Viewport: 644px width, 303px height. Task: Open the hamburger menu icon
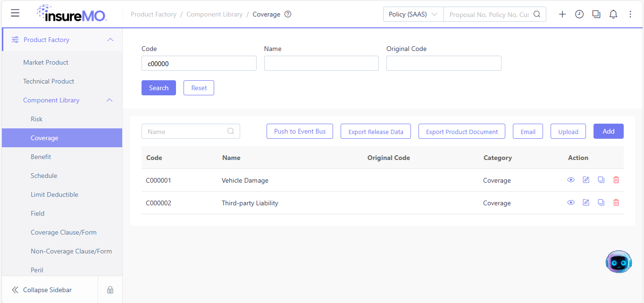point(15,13)
